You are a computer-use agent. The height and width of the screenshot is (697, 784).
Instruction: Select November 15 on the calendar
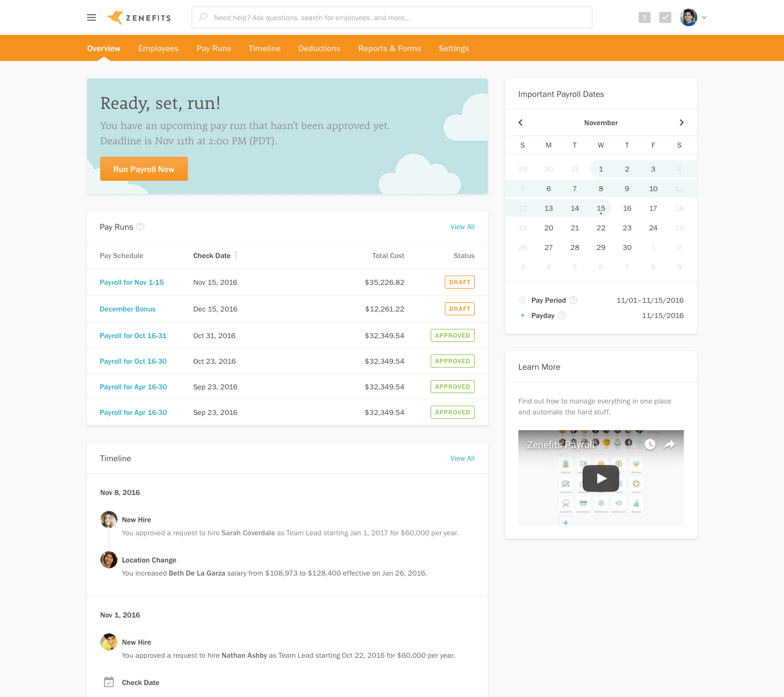(x=601, y=209)
